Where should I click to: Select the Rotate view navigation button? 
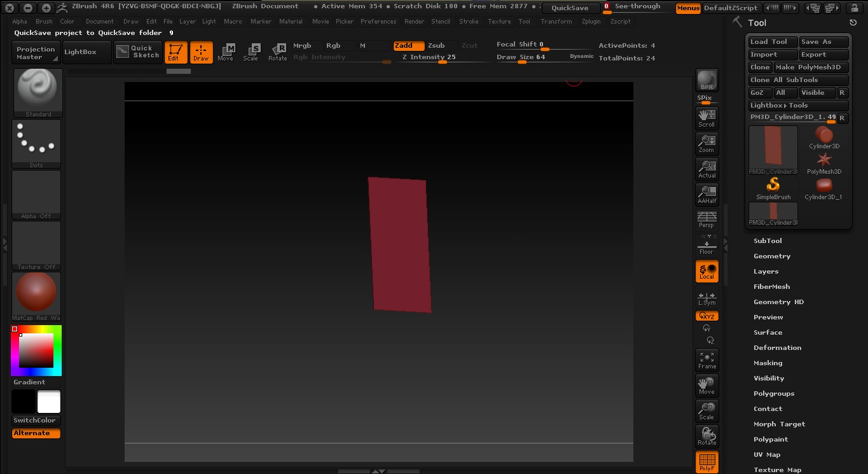[706, 436]
